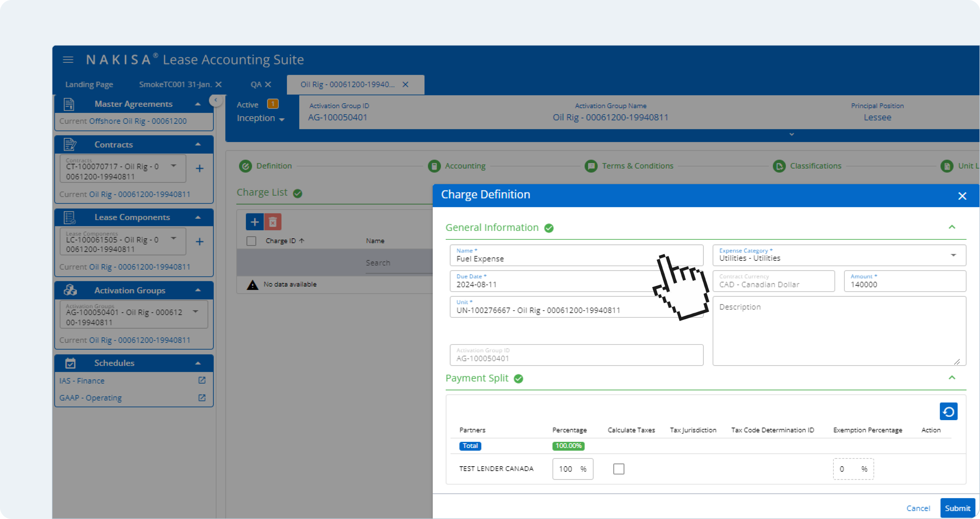Go to the Terms & Conditions step
This screenshot has width=980, height=519.
pyautogui.click(x=638, y=166)
